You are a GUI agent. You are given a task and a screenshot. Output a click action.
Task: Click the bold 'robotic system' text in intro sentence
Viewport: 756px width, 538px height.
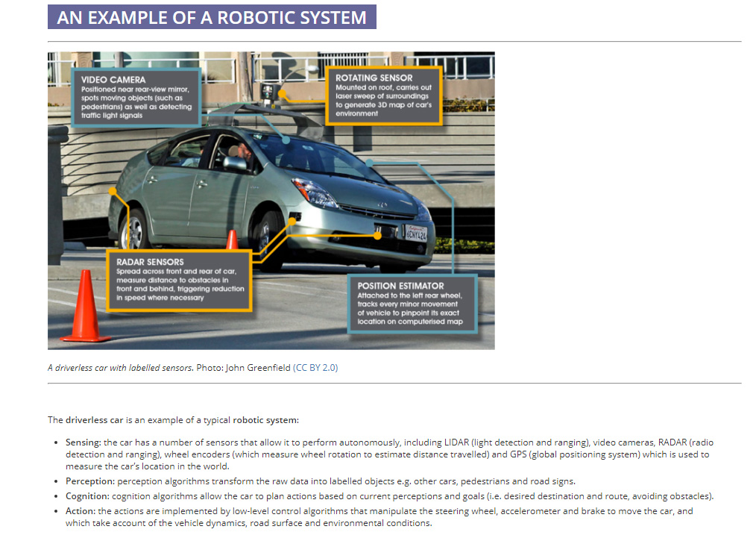(265, 420)
